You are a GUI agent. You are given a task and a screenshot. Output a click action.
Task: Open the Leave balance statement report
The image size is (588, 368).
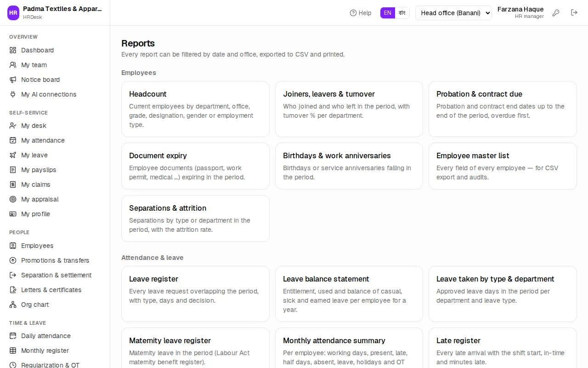point(349,294)
